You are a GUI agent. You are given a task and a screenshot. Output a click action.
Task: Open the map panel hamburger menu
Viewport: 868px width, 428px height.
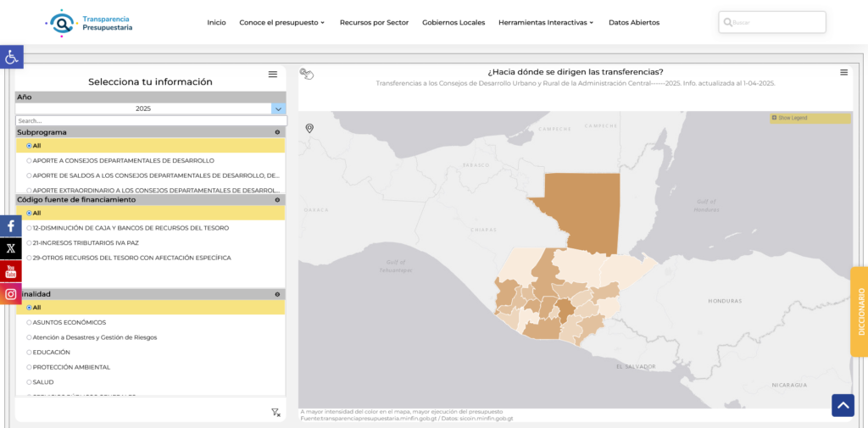843,73
